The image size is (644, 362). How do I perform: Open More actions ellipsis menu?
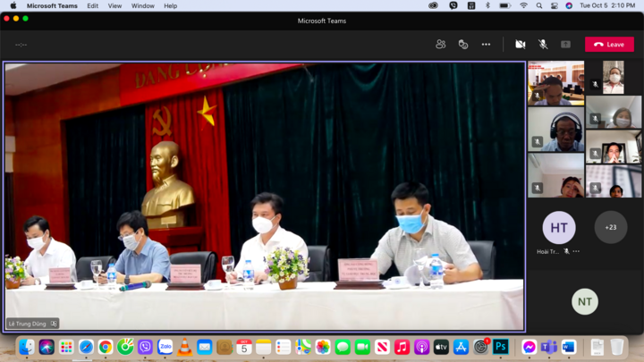486,45
